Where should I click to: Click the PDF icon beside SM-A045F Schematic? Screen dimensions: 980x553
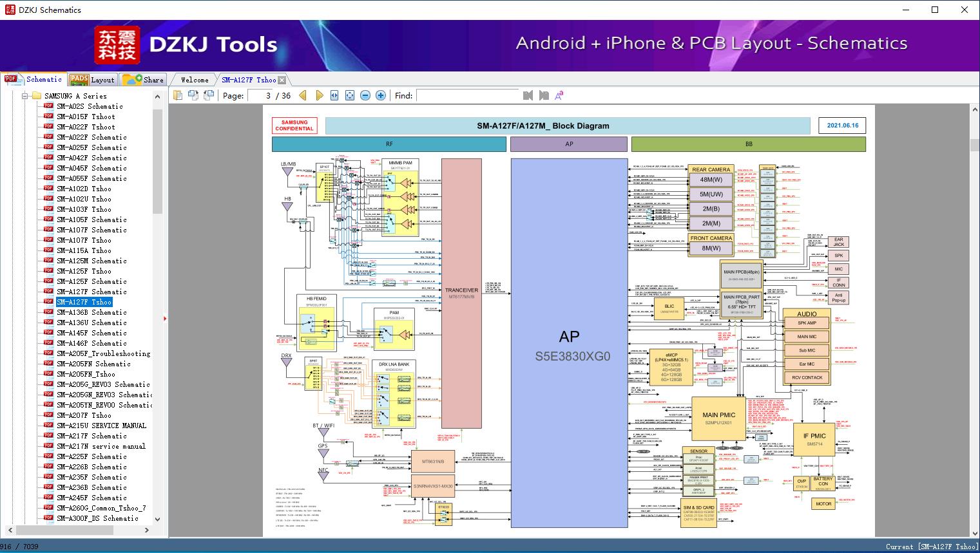[x=48, y=168]
